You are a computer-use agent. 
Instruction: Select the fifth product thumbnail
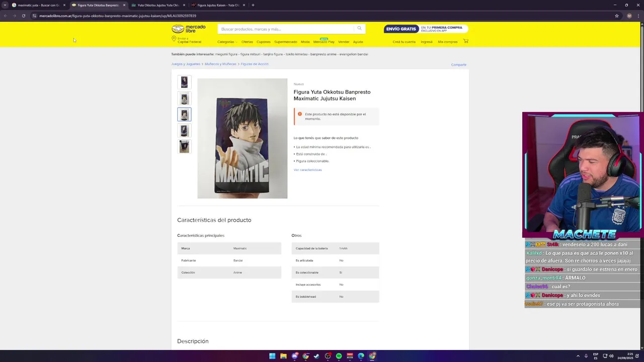tap(184, 146)
